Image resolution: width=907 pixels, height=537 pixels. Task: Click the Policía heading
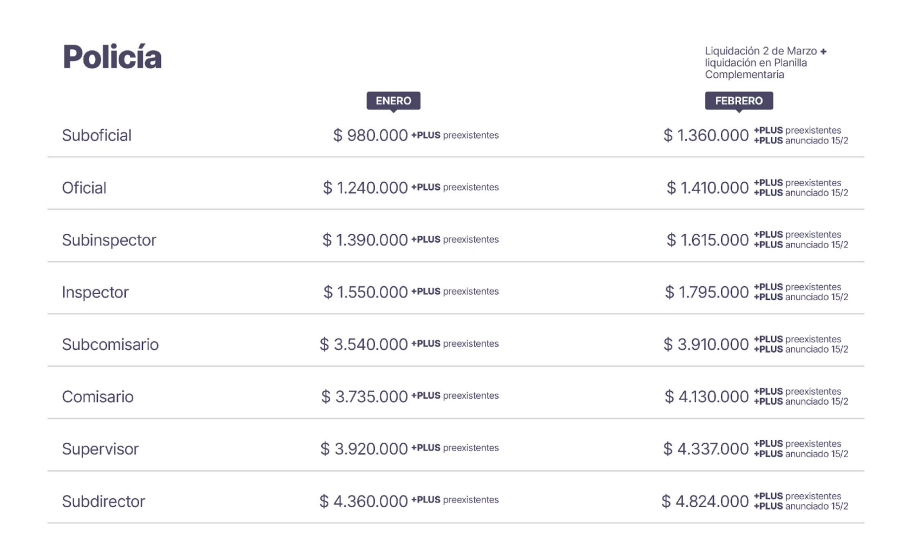[112, 58]
